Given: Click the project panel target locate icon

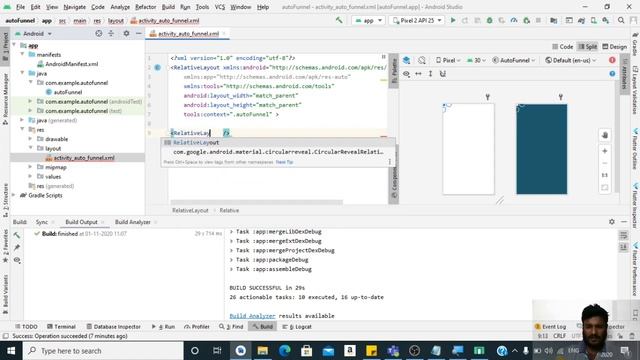Looking at the screenshot, I should (98, 33).
